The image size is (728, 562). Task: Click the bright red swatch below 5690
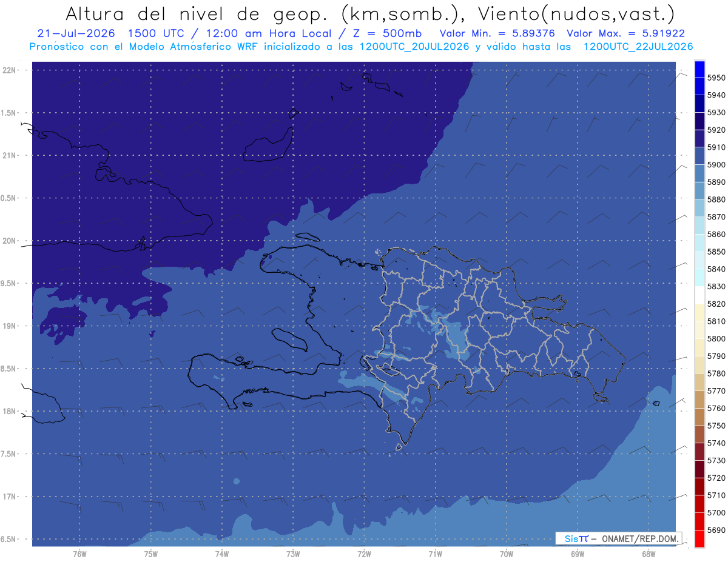699,538
